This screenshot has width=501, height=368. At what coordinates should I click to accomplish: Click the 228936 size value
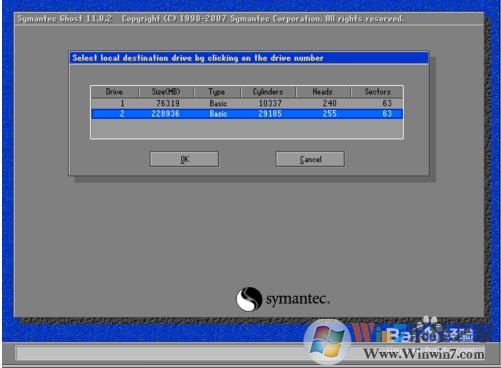(x=165, y=114)
